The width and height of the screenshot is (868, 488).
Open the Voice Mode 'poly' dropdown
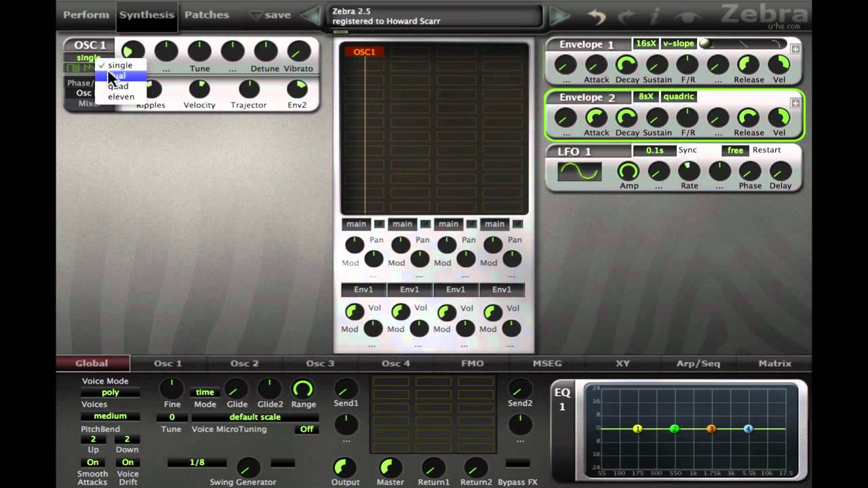pyautogui.click(x=111, y=392)
